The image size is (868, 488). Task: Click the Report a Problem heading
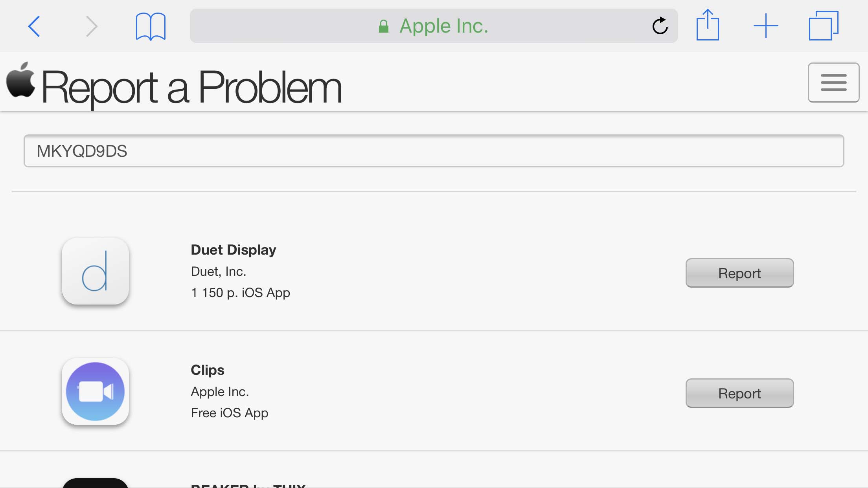(191, 87)
